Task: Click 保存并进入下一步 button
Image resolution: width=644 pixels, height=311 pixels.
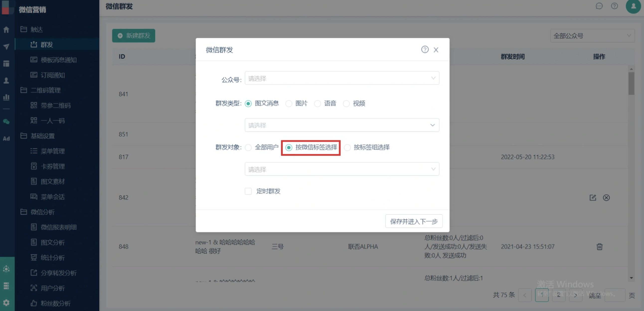Action: (x=414, y=221)
